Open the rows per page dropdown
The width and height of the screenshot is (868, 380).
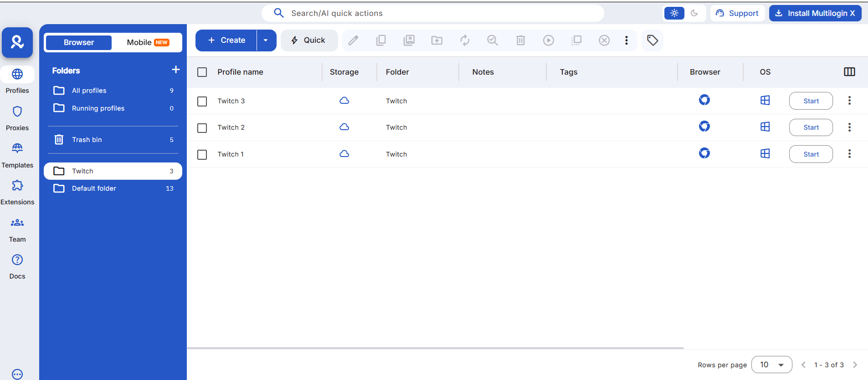pyautogui.click(x=771, y=365)
